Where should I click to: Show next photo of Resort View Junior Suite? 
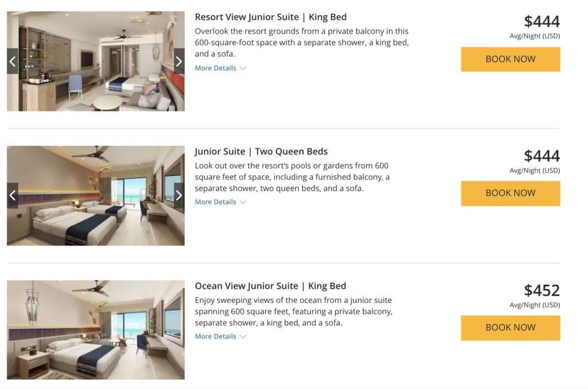179,61
